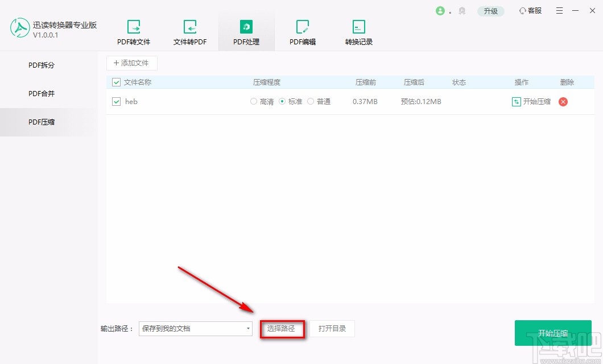
Task: Switch to PDF处理 tab
Action: 246,31
